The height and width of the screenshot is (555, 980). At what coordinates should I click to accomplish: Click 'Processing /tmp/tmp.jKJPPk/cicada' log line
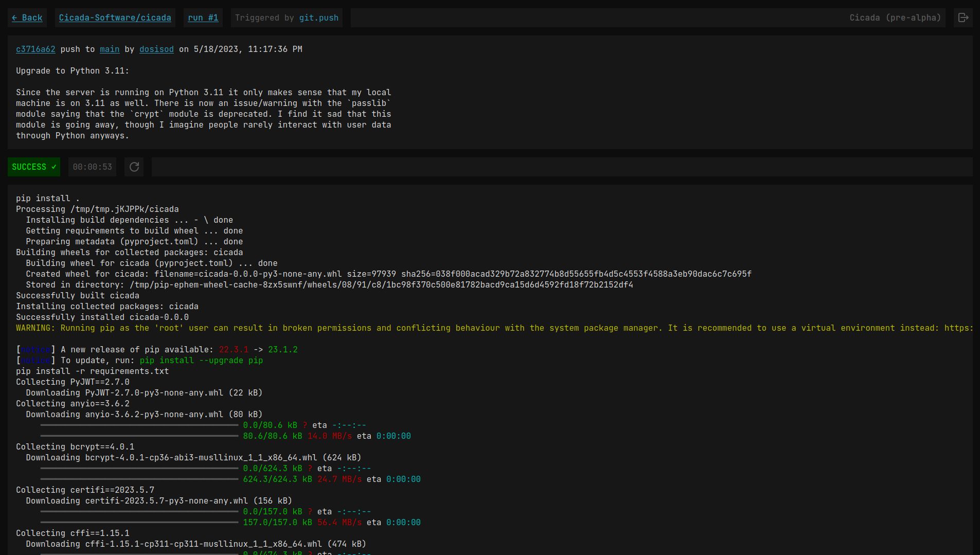coord(97,209)
